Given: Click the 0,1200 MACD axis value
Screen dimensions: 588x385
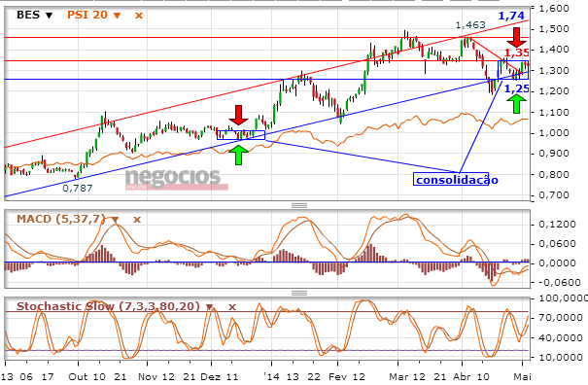Looking at the screenshot, I should [x=557, y=225].
